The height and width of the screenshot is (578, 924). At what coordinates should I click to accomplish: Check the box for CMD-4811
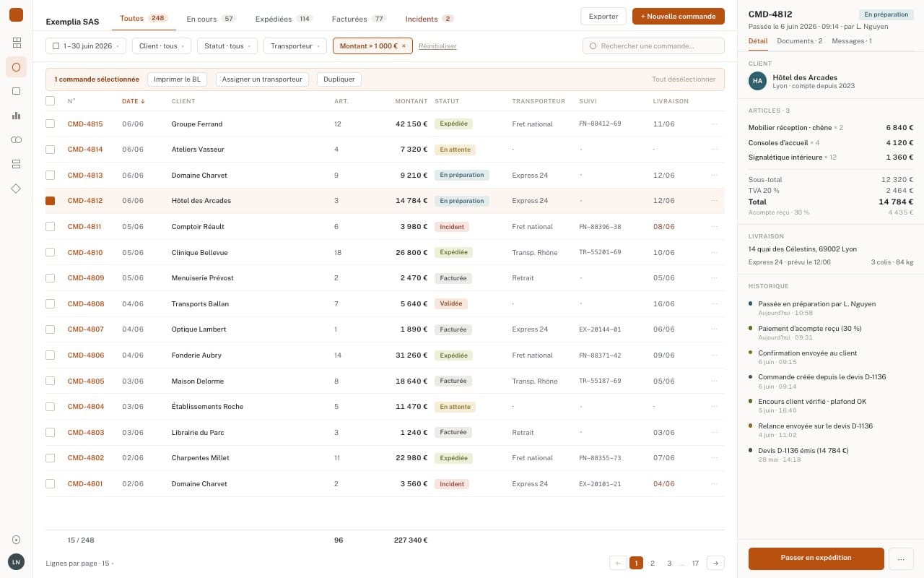tap(50, 227)
